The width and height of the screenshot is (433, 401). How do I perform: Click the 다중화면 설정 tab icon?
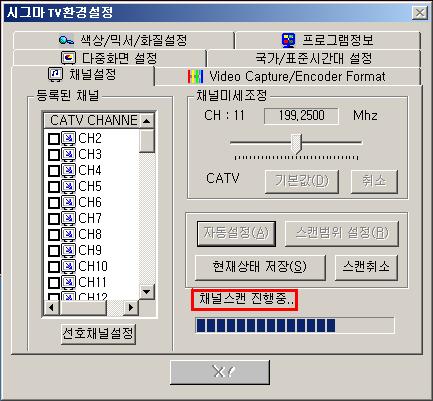pos(69,58)
